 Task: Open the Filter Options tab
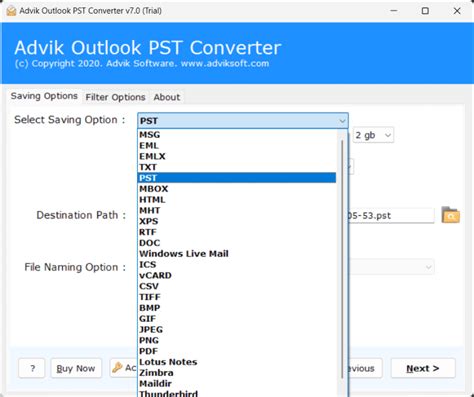(115, 97)
